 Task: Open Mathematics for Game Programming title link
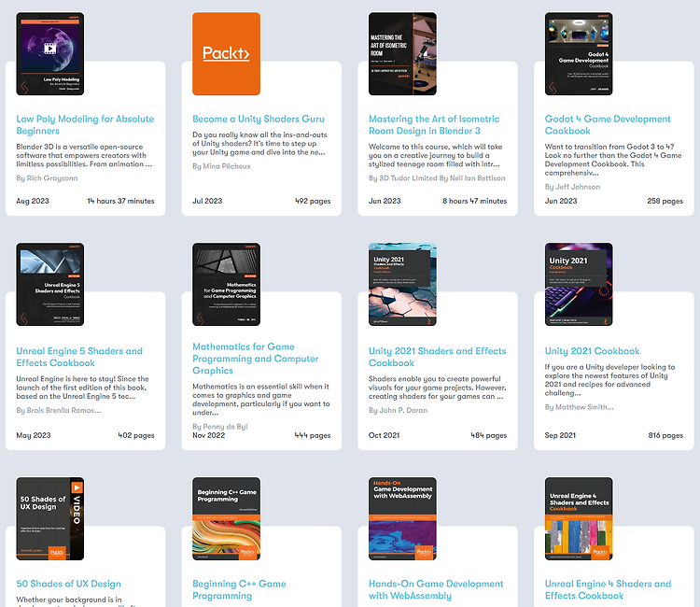pos(256,359)
